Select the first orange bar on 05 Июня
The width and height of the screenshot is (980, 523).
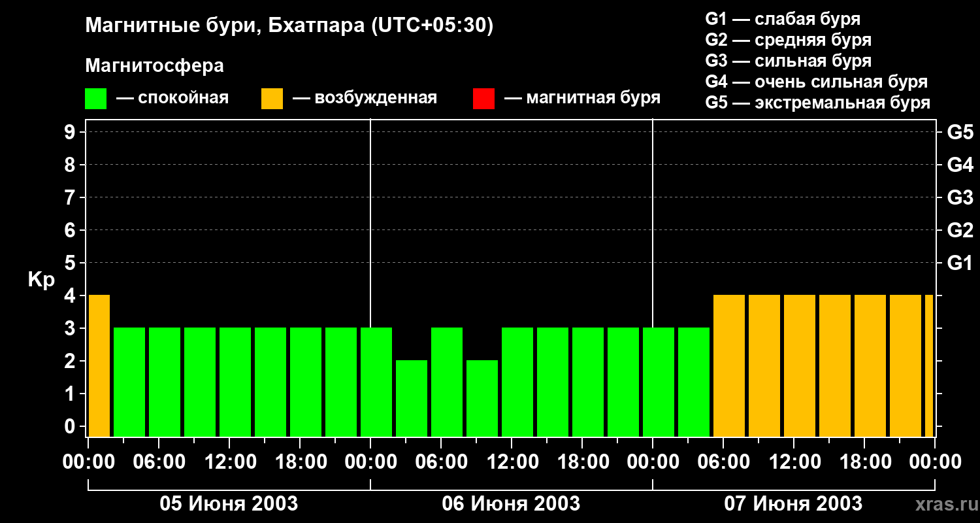(x=99, y=366)
